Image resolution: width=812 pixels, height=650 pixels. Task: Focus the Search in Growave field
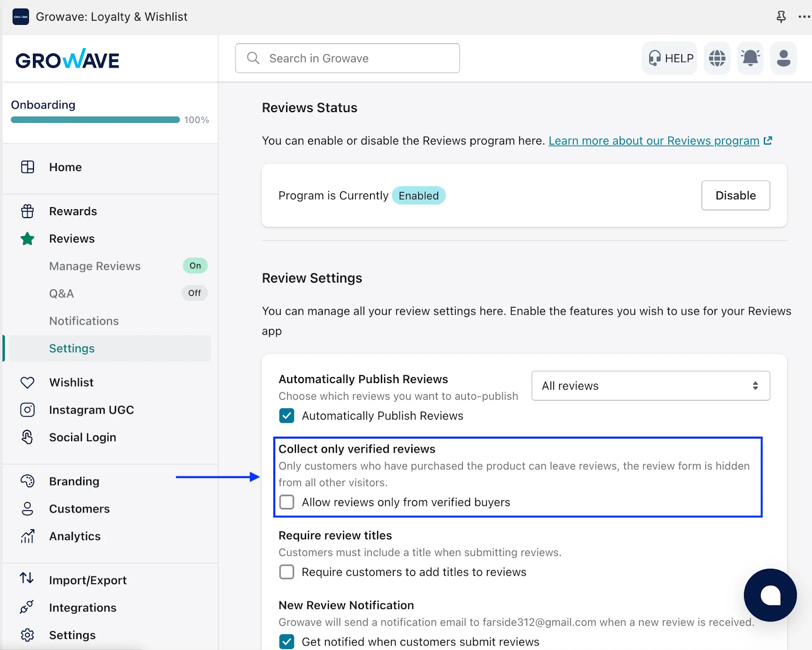pyautogui.click(x=348, y=58)
